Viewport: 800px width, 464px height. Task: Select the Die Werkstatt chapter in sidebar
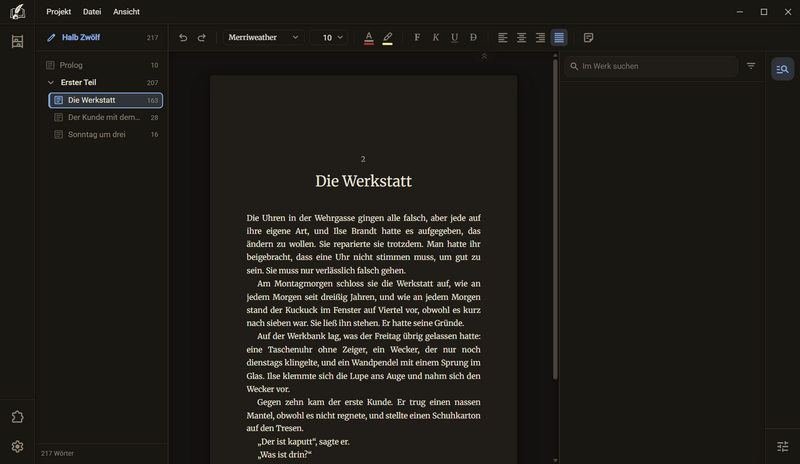click(106, 100)
